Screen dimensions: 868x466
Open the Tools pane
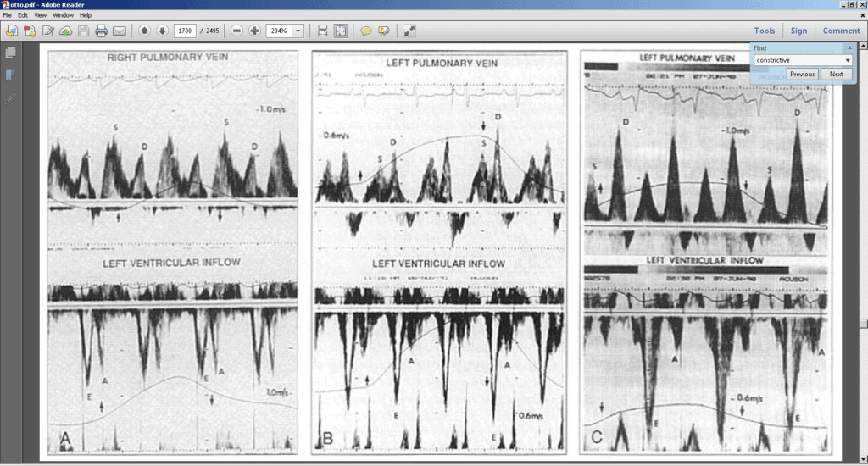(x=764, y=31)
